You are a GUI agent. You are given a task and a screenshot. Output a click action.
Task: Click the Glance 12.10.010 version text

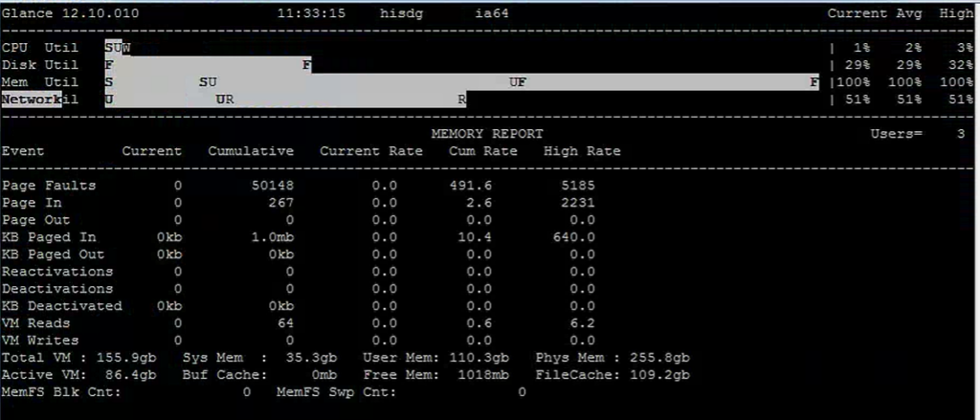[71, 13]
